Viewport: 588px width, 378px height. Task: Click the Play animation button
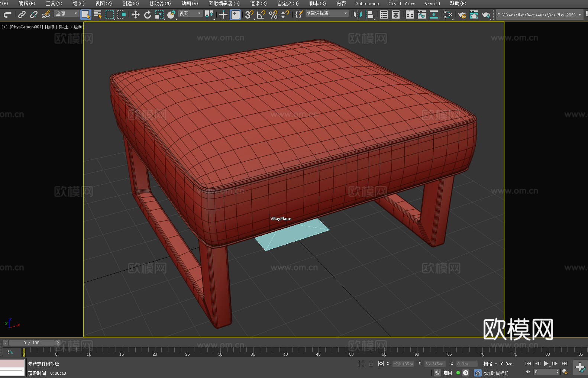[x=546, y=364]
